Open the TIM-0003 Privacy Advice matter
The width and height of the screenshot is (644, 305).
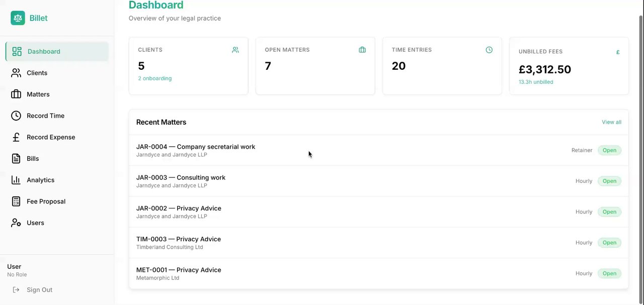tap(179, 239)
